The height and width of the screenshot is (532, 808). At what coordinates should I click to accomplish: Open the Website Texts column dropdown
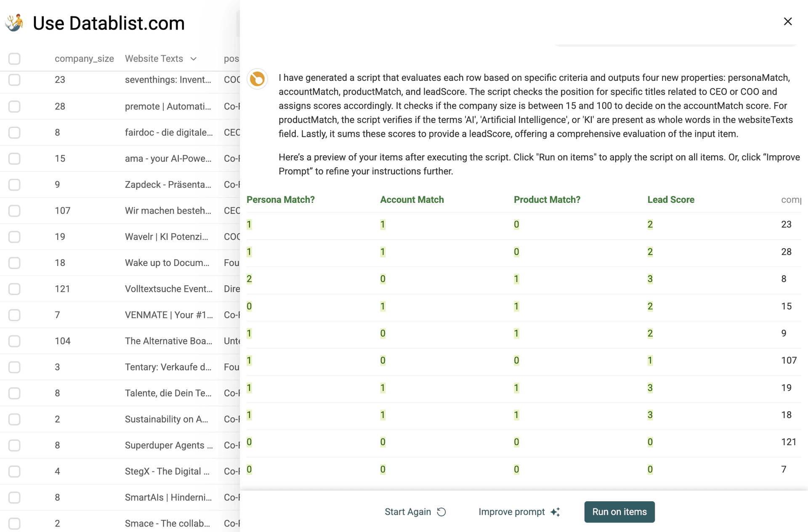tap(193, 59)
